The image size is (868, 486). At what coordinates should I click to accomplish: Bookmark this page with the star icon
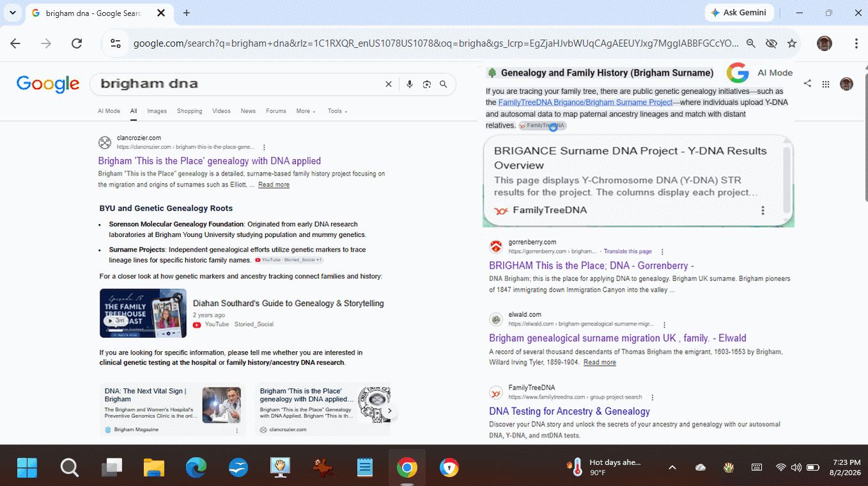point(792,43)
